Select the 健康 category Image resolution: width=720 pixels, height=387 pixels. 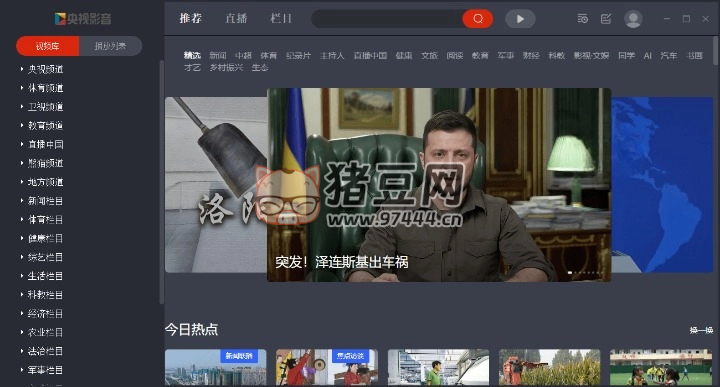404,56
